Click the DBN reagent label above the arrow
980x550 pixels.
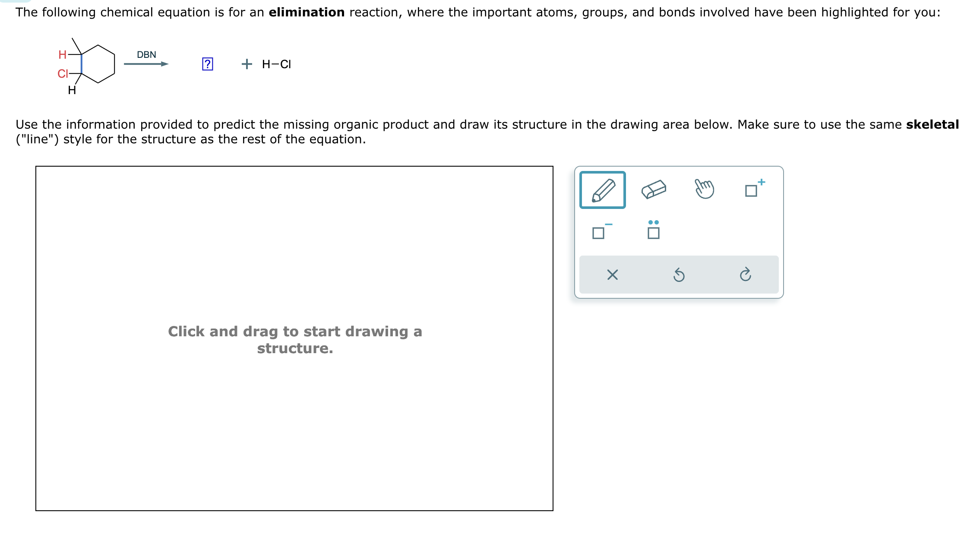(x=145, y=55)
